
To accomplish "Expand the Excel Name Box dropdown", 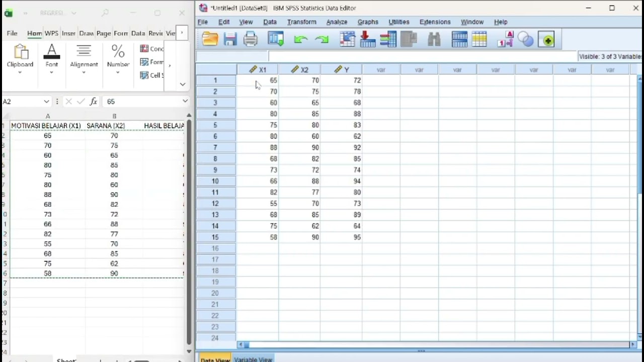I will click(46, 102).
